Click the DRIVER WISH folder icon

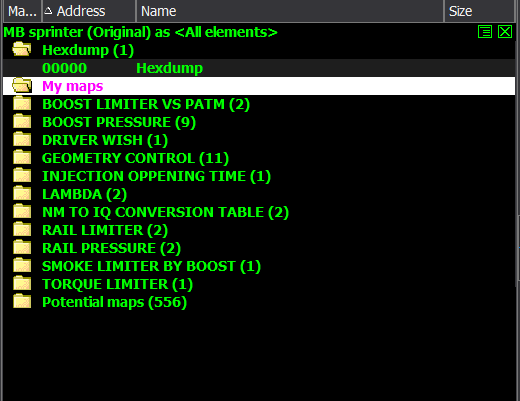[x=22, y=139]
